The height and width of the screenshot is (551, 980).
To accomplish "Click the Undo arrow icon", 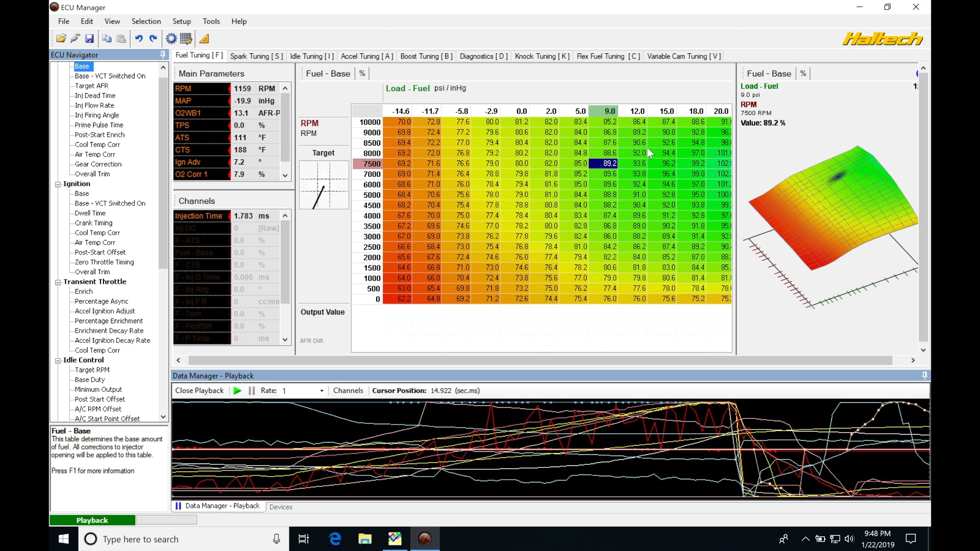I will 139,38.
